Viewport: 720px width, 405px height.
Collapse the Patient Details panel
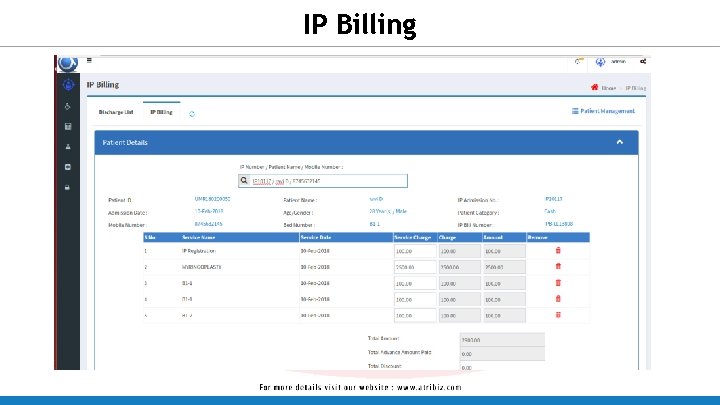point(619,142)
